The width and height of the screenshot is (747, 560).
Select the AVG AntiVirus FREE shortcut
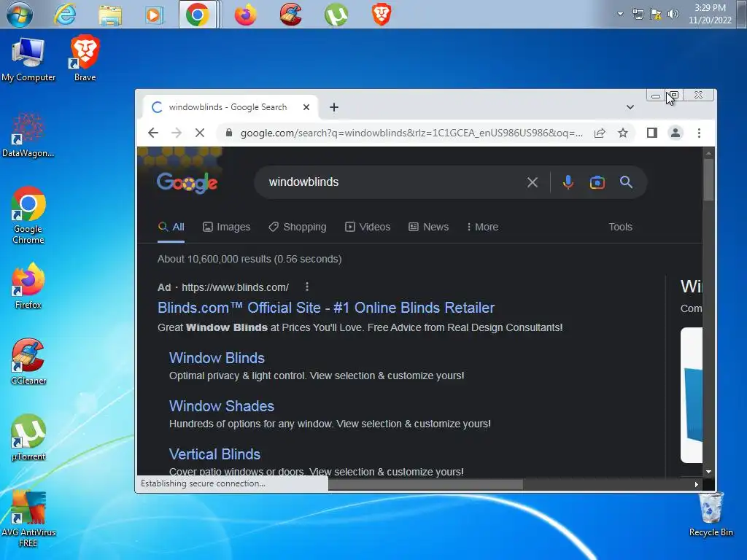pyautogui.click(x=28, y=519)
